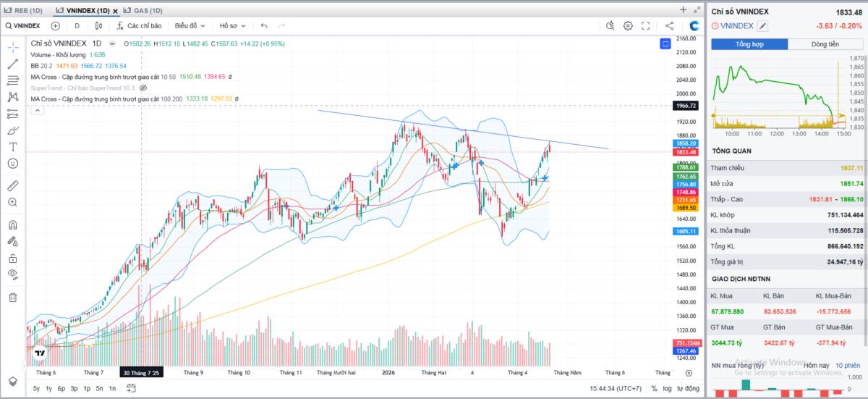Click the share chart icon
The image size is (868, 399).
point(669,25)
